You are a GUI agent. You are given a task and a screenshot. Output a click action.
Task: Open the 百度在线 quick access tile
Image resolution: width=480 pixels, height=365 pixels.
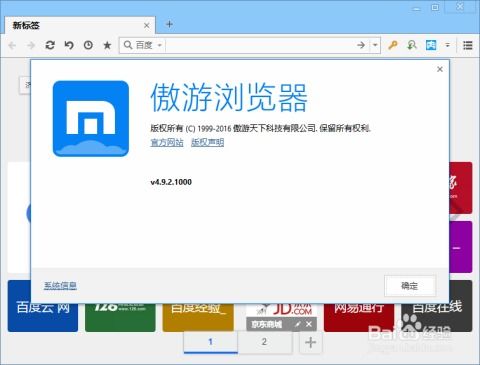click(x=437, y=317)
